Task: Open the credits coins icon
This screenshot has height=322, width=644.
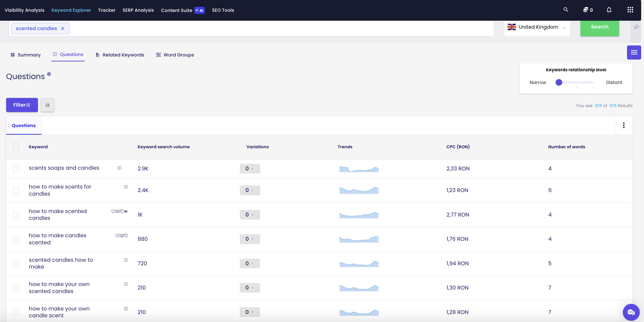Action: tap(586, 10)
